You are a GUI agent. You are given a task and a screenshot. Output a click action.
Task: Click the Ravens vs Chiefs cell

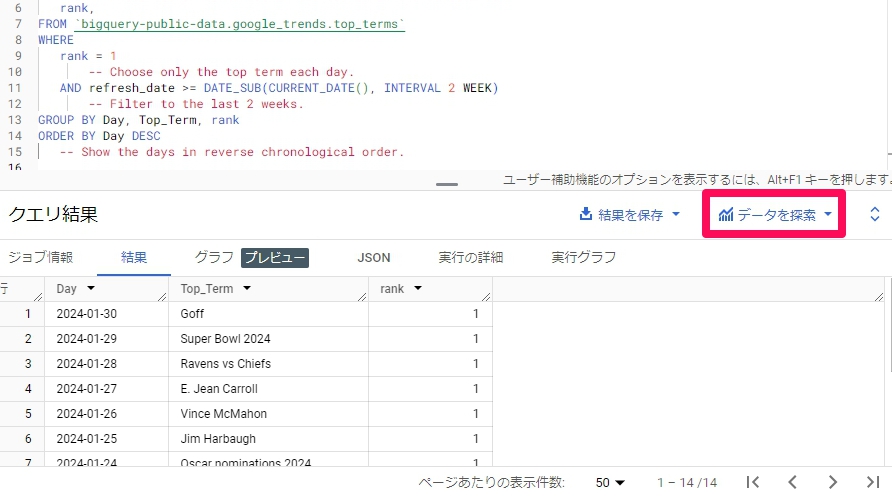coord(269,364)
